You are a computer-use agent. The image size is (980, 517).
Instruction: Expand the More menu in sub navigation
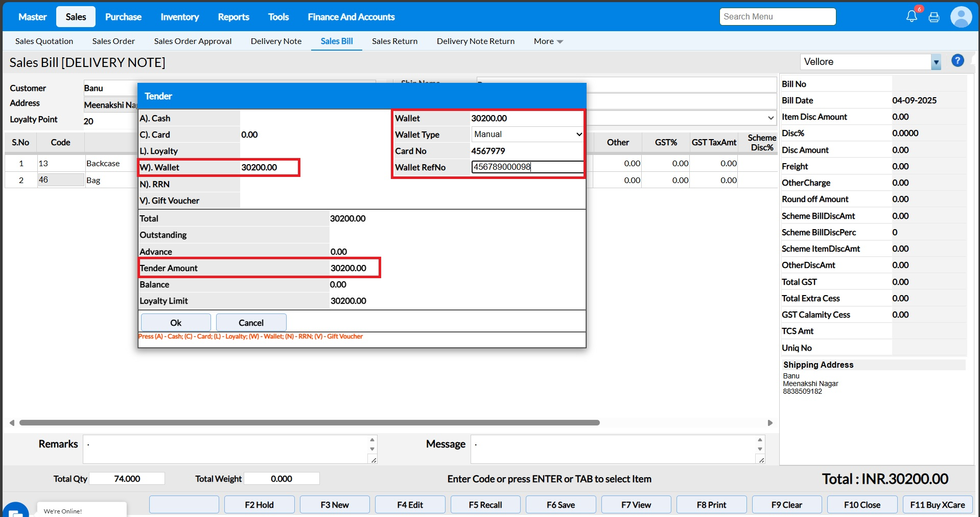[548, 41]
